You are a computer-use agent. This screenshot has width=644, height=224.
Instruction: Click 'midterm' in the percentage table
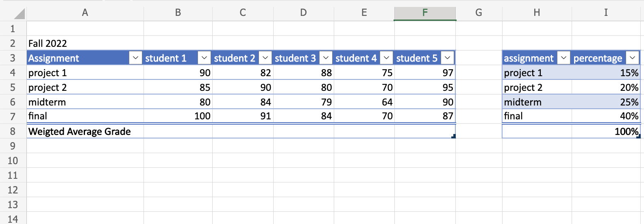pyautogui.click(x=537, y=102)
